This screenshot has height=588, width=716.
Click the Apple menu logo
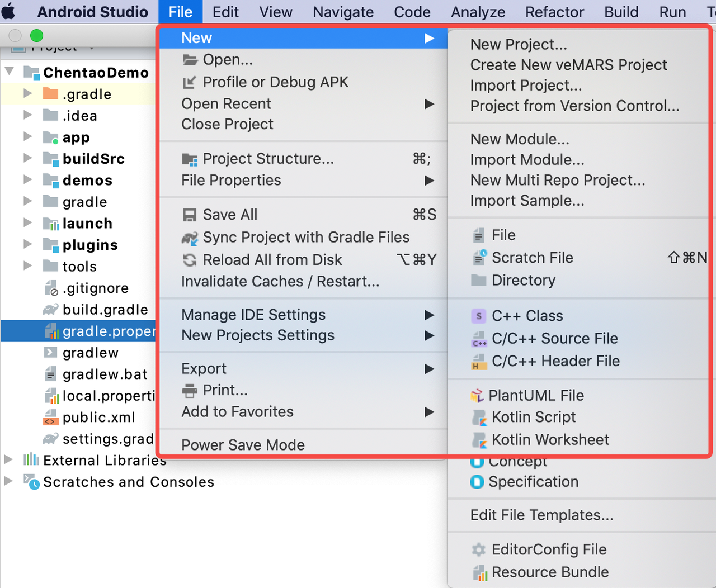pos(9,12)
